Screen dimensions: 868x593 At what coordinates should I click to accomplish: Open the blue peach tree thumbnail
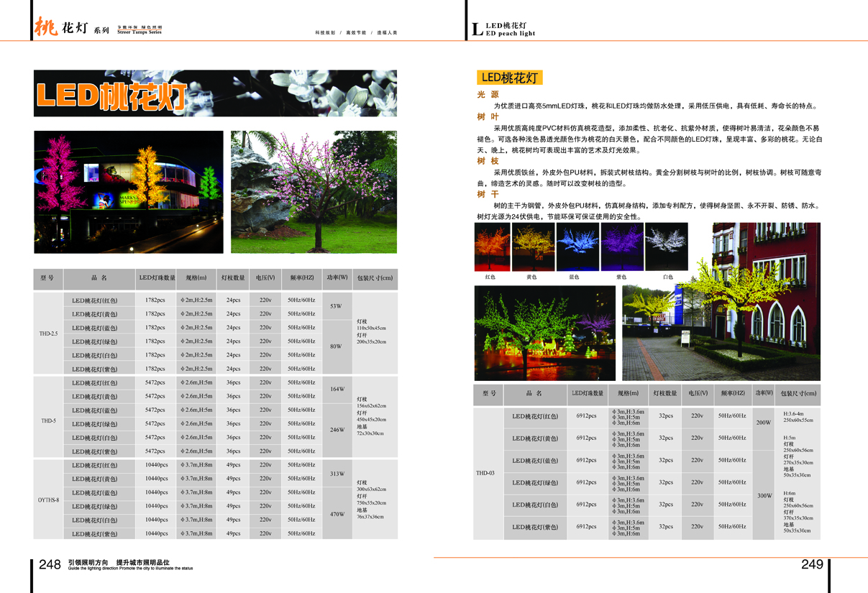click(x=578, y=247)
